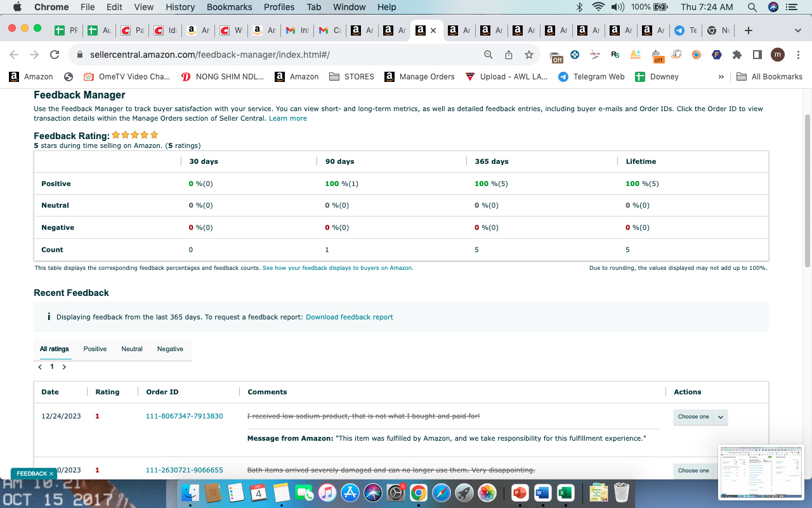Open order 111-2630721-9066655
The height and width of the screenshot is (508, 812).
[184, 470]
